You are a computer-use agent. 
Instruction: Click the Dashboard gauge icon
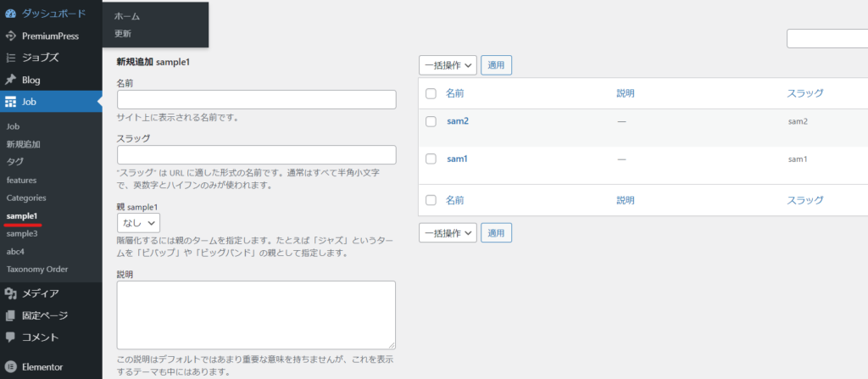(x=10, y=14)
